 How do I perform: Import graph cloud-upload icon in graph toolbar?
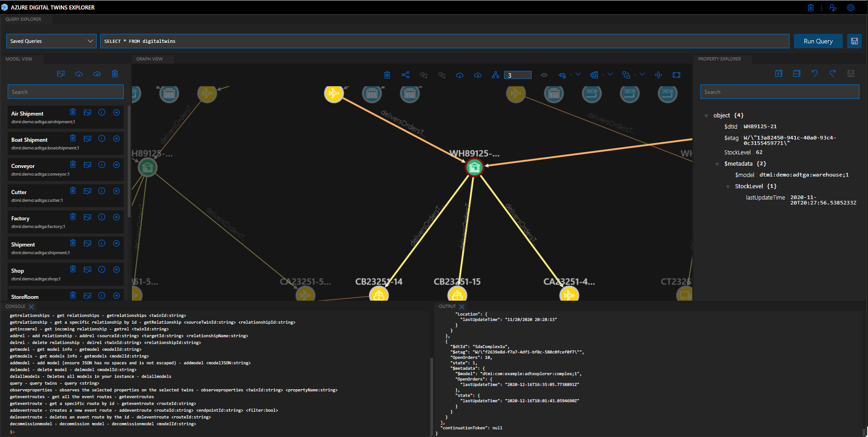click(478, 75)
